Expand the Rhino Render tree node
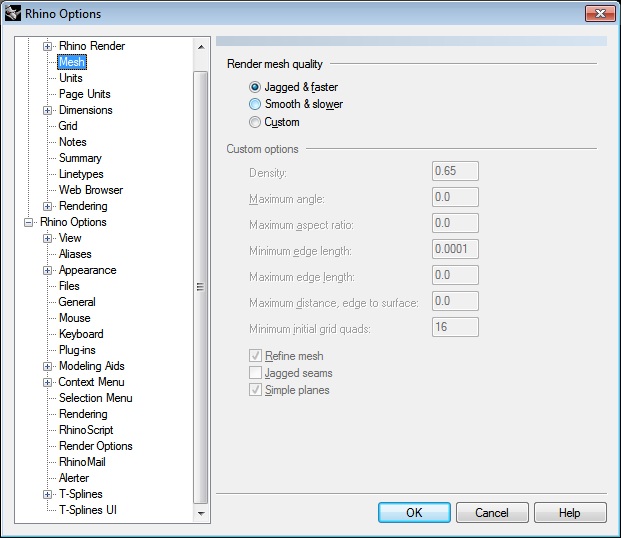Viewport: 621px width, 538px height. tap(47, 46)
